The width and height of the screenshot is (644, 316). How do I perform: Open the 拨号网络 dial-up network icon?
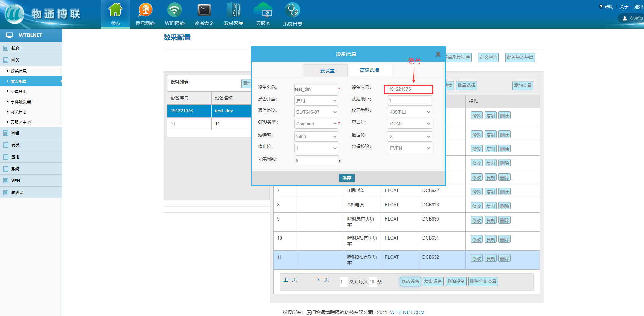click(145, 10)
